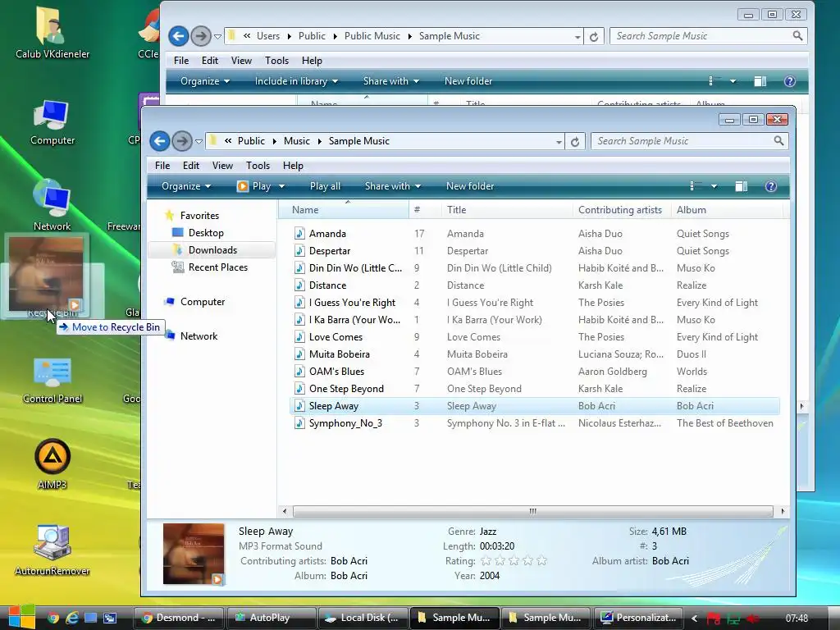The height and width of the screenshot is (630, 840).
Task: Open help in rear Explorer window
Action: (x=790, y=81)
